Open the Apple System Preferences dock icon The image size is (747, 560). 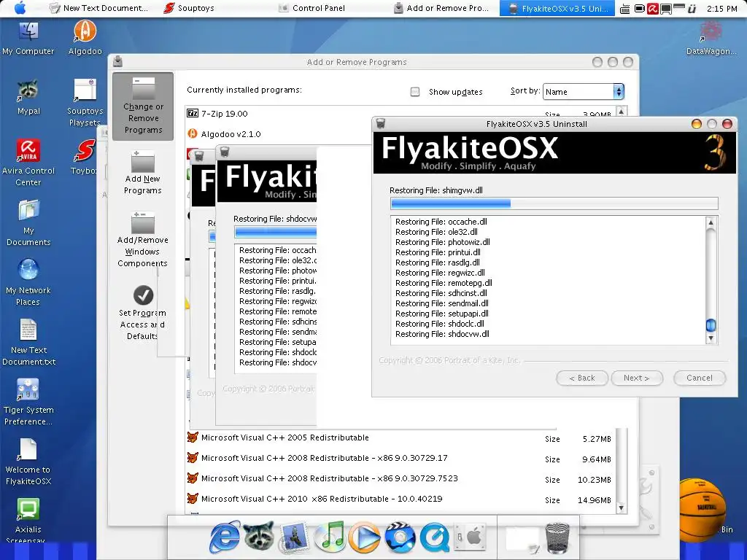tap(470, 537)
